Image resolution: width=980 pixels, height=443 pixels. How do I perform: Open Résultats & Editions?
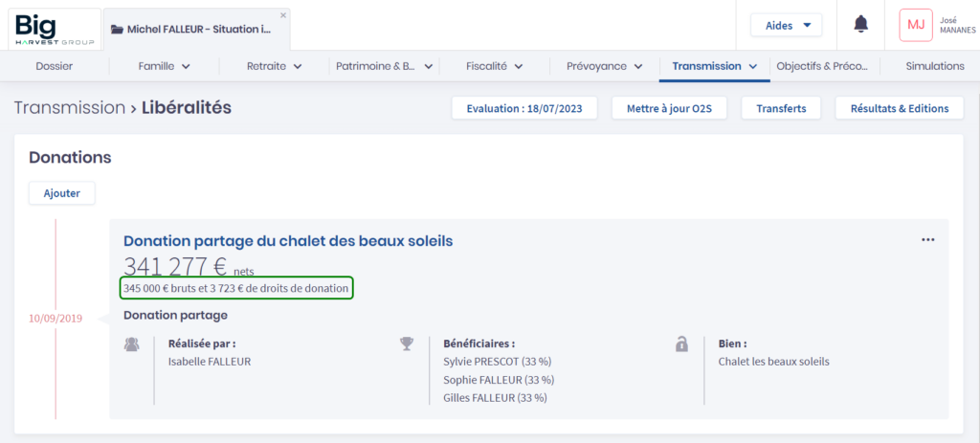pos(899,108)
